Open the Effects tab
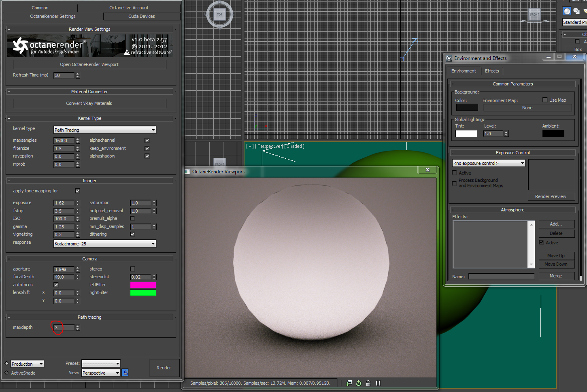The height and width of the screenshot is (392, 587). pyautogui.click(x=492, y=71)
